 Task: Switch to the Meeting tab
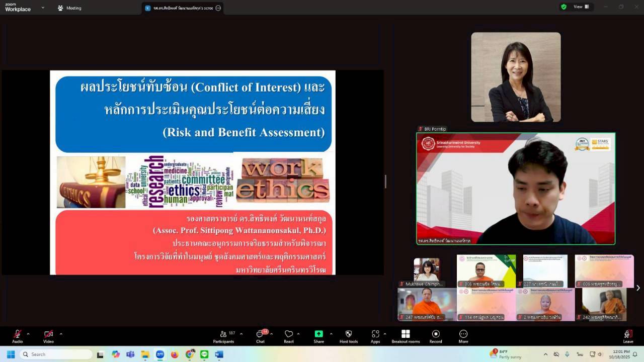69,8
